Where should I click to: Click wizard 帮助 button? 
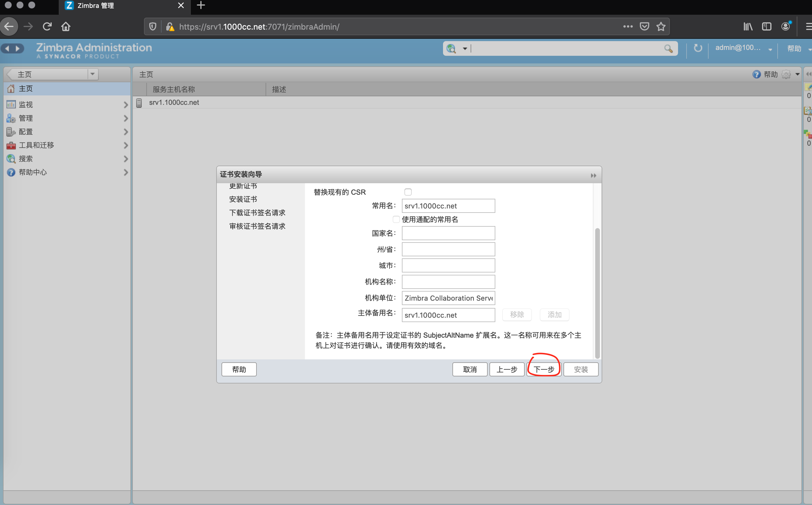[239, 369]
